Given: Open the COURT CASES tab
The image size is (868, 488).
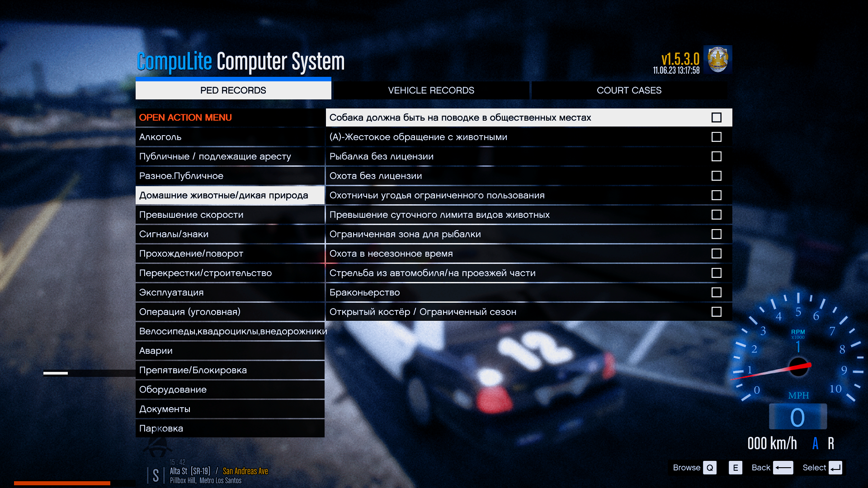Looking at the screenshot, I should 629,90.
